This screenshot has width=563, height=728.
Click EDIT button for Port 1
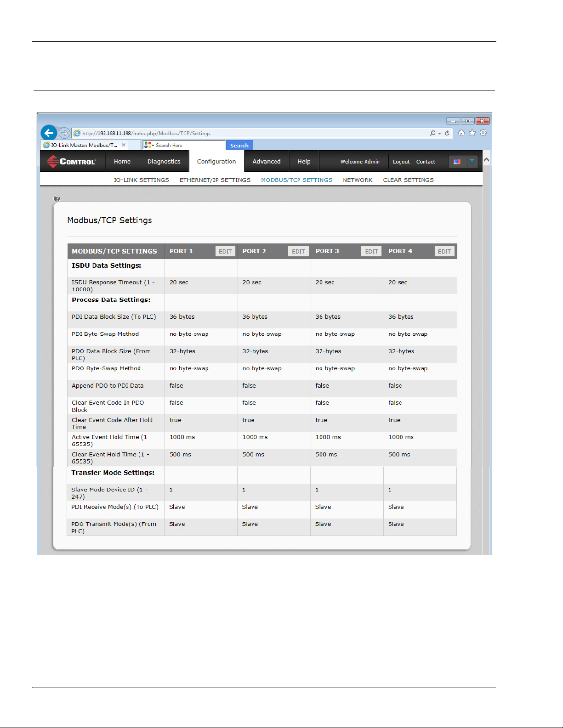click(x=225, y=251)
